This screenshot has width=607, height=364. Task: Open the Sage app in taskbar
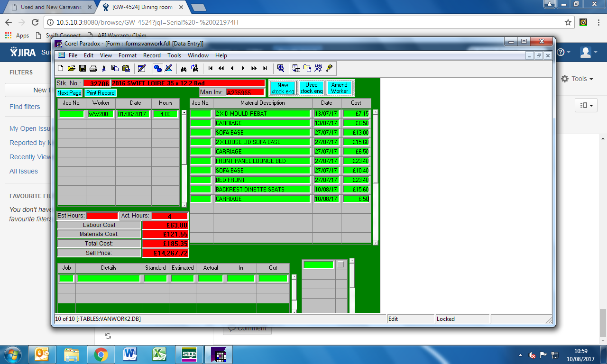click(189, 354)
